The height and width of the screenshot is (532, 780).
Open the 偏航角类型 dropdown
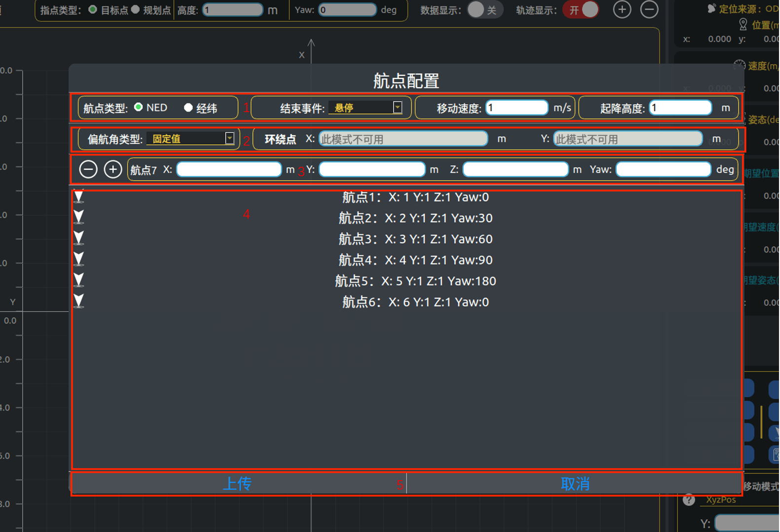tap(190, 139)
